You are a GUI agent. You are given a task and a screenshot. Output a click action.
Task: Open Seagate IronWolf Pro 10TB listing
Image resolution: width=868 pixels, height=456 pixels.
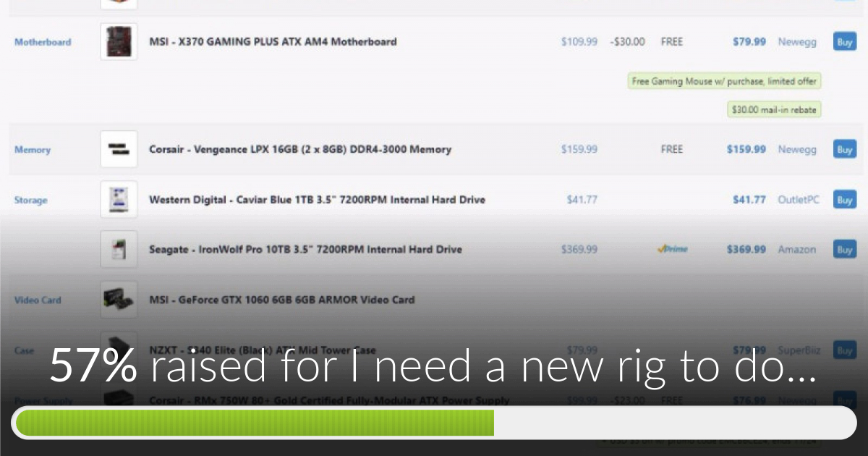(x=305, y=250)
